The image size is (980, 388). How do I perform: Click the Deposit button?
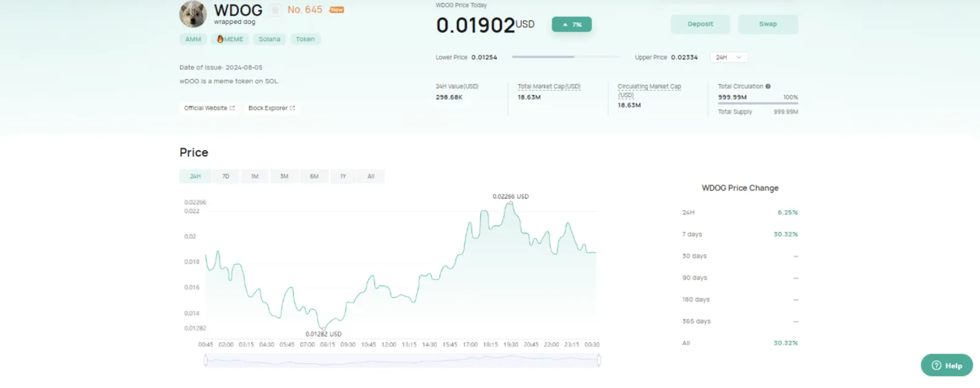[x=700, y=24]
